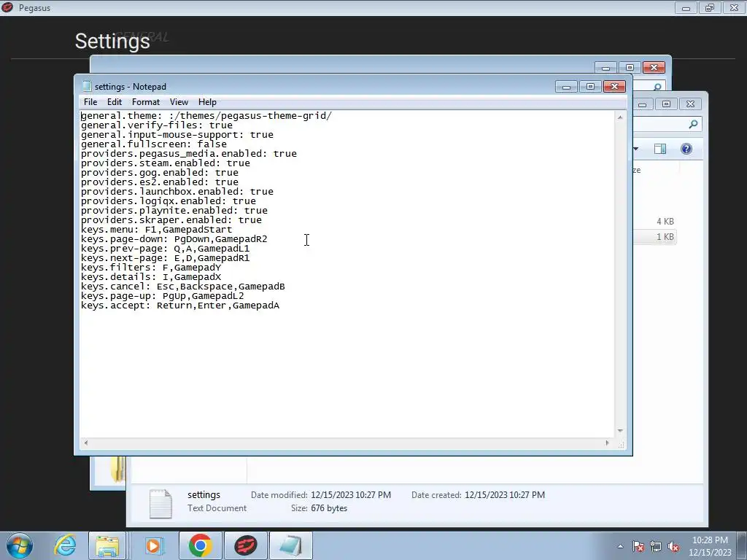Viewport: 747px width, 560px height.
Task: Click the providers.steam.enabled line
Action: (166, 163)
